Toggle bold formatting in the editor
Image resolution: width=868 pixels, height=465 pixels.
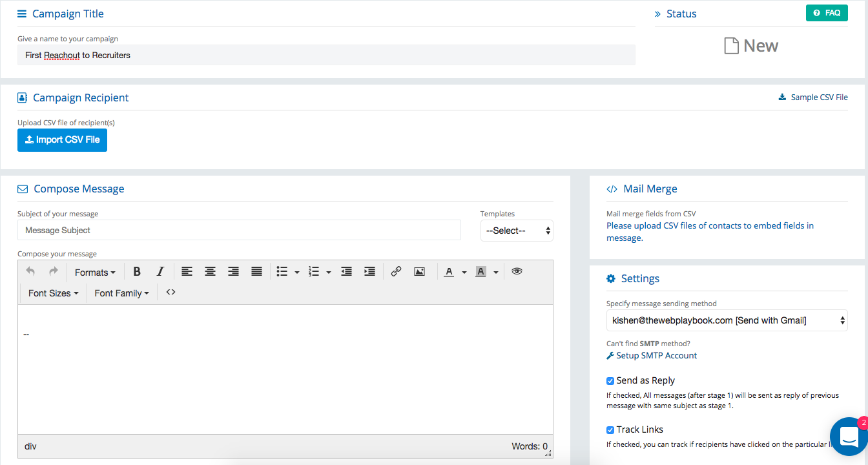pyautogui.click(x=137, y=271)
